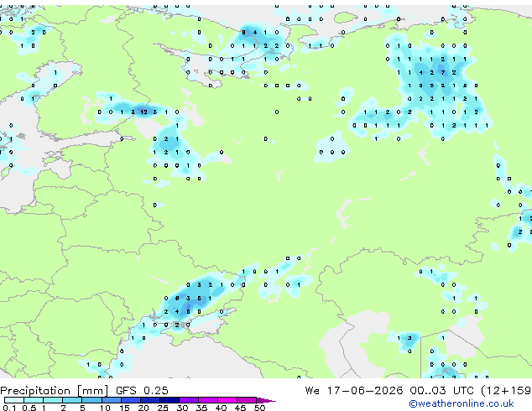Click the legend label '0.1'
The image size is (532, 411).
coord(9,408)
